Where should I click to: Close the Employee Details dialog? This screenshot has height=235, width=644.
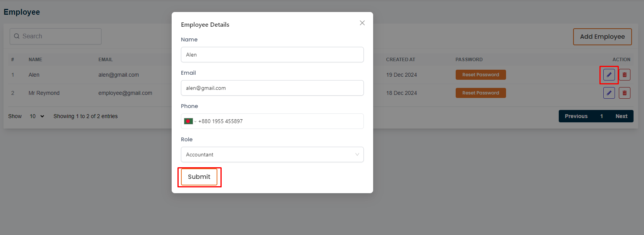pyautogui.click(x=362, y=23)
